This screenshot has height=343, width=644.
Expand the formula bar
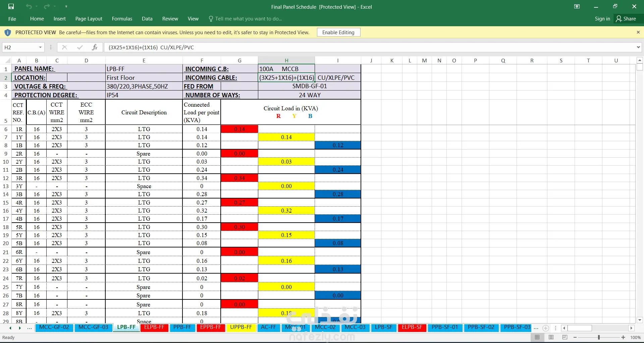coord(638,47)
